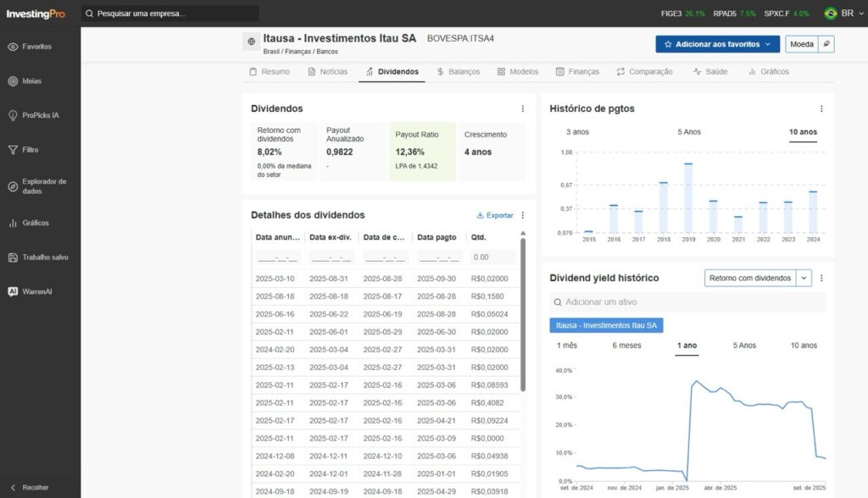Click Data ex-div. date filter field
868x498 pixels.
pos(331,257)
